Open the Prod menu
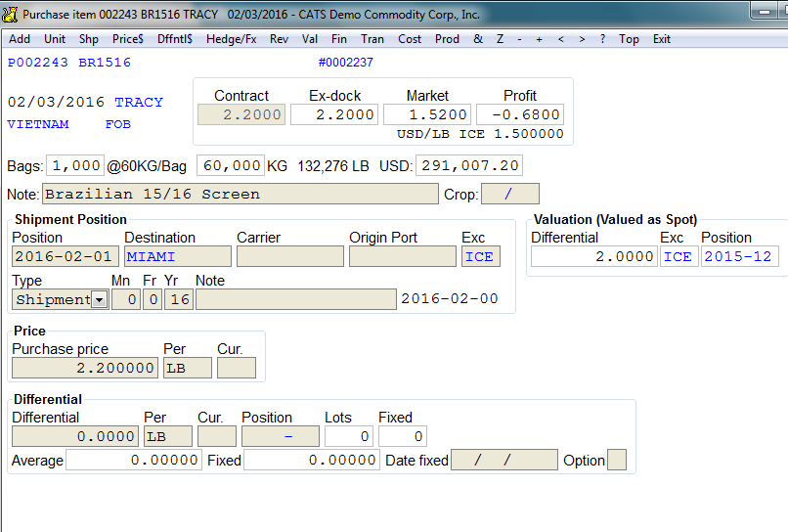Screen dimensions: 788x532 pyautogui.click(x=447, y=39)
